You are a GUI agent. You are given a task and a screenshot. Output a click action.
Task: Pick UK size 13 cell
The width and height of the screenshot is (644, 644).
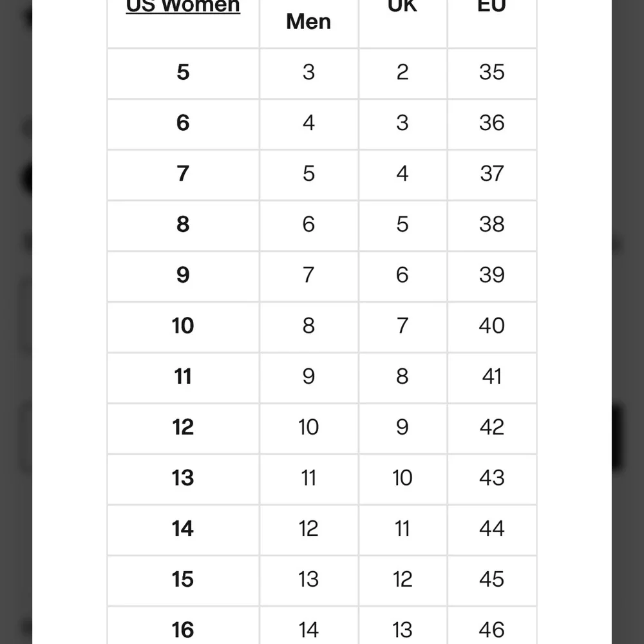coord(402,629)
